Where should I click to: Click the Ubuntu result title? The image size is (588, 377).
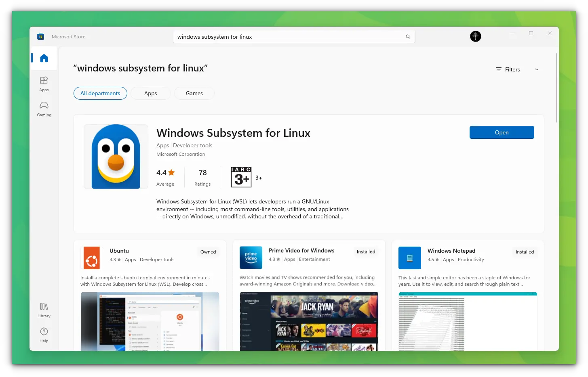pyautogui.click(x=119, y=251)
